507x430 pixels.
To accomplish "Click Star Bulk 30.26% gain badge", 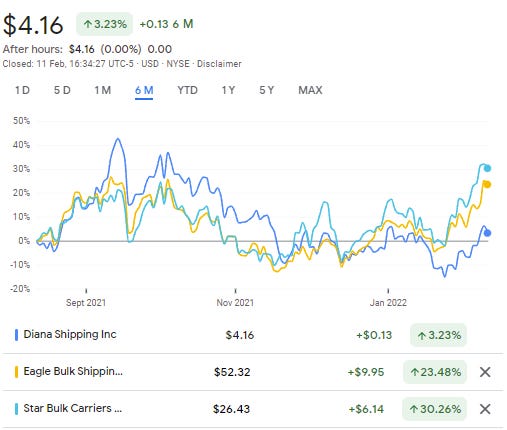I will click(x=435, y=409).
